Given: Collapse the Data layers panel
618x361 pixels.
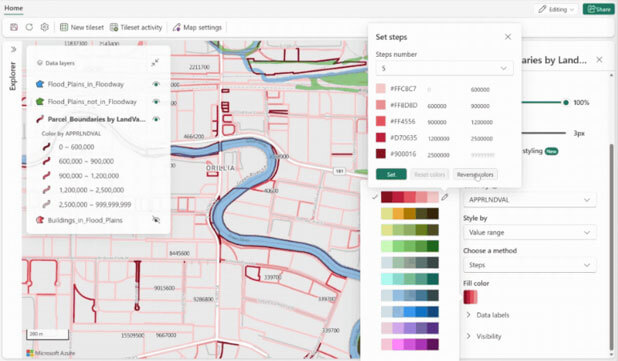Looking at the screenshot, I should click(x=155, y=63).
